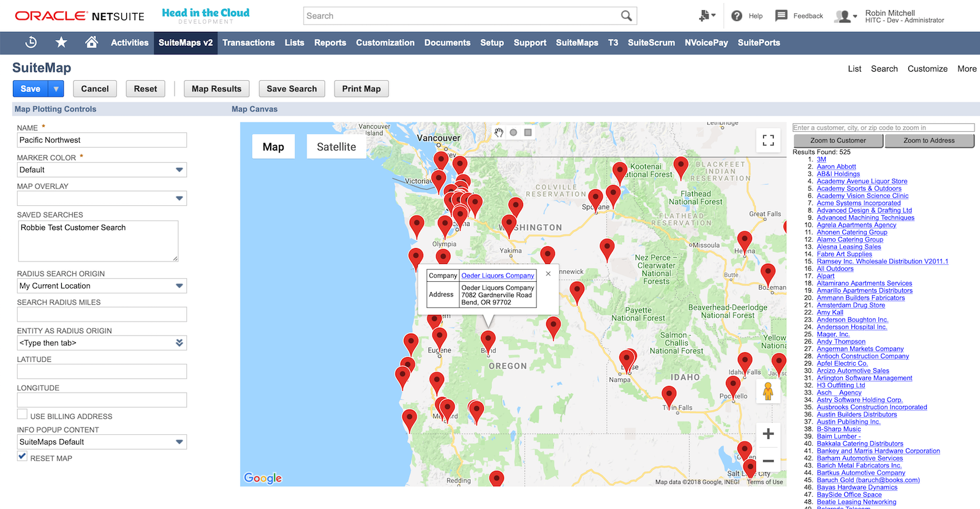This screenshot has height=509, width=980.
Task: Open the user role switcher icon
Action: 846,17
